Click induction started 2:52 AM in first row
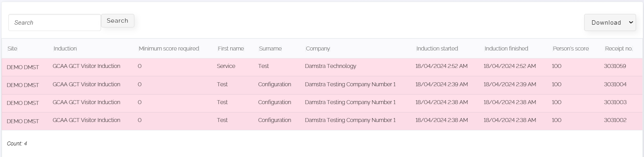Screen dimensions: 644x157 pyautogui.click(x=441, y=66)
